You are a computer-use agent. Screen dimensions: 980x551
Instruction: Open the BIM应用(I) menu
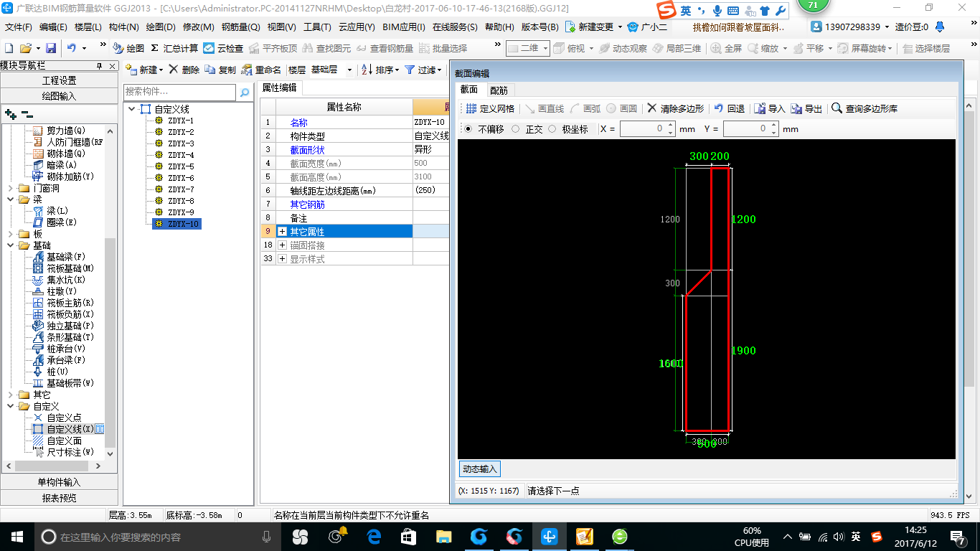click(404, 27)
